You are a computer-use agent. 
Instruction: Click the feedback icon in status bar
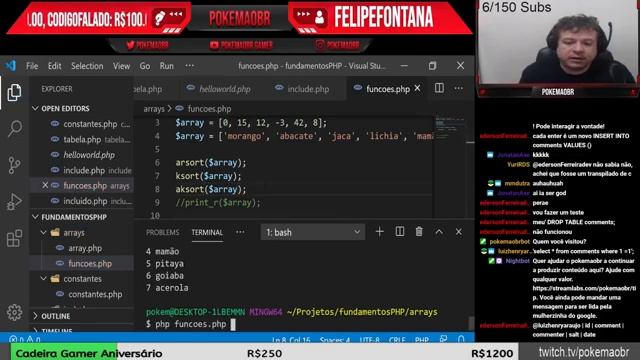[443, 339]
